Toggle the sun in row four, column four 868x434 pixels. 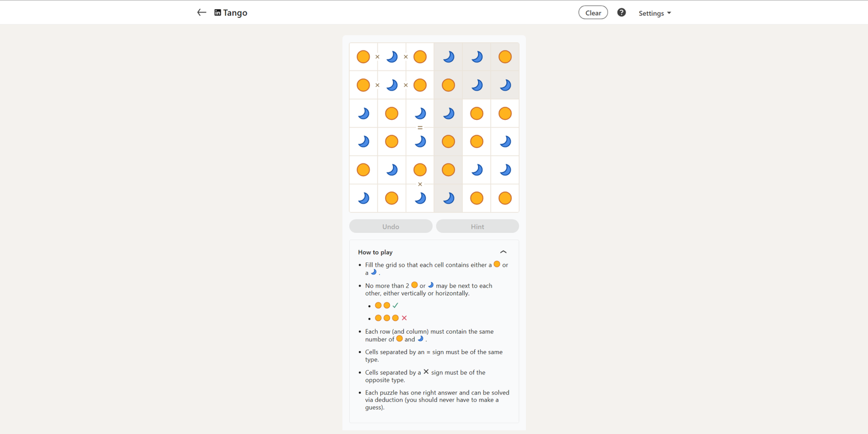click(x=448, y=142)
